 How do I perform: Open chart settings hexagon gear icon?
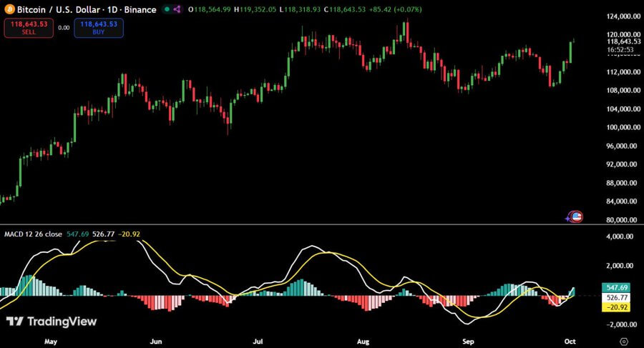pos(625,342)
